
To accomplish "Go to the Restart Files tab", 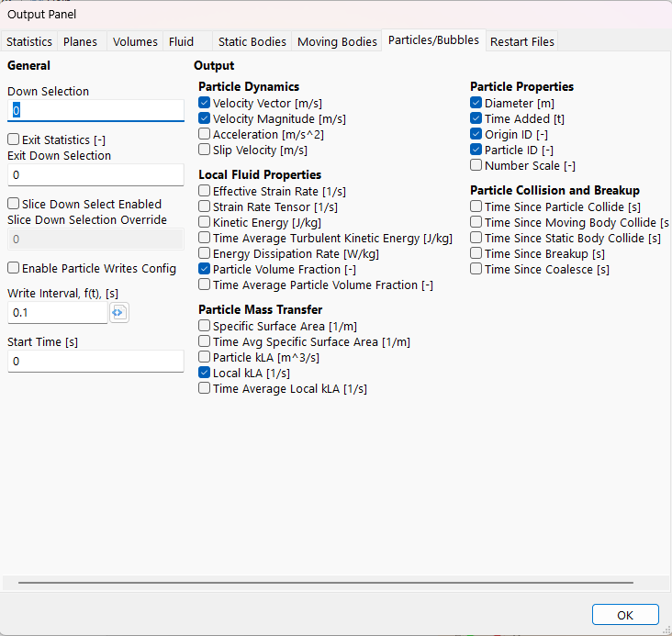I will 521,41.
